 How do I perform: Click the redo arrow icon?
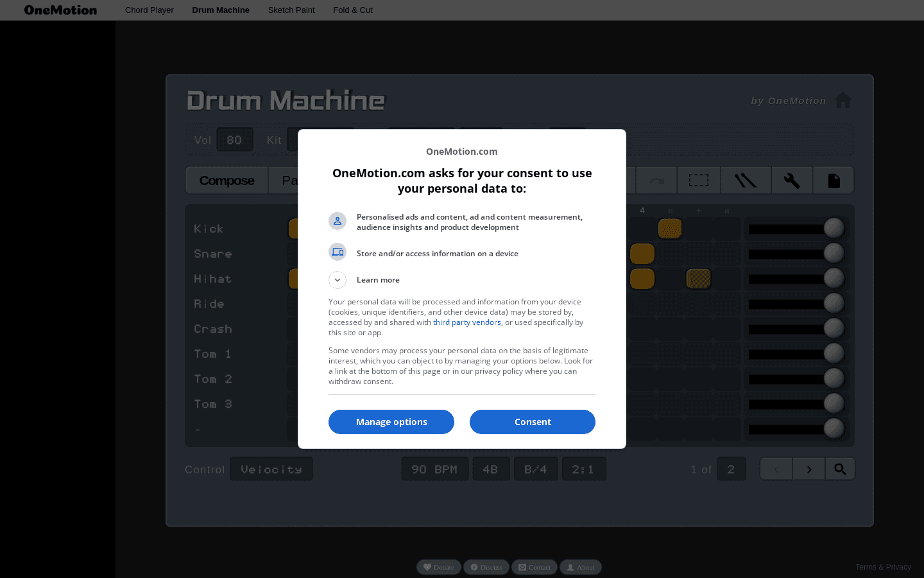coord(656,180)
